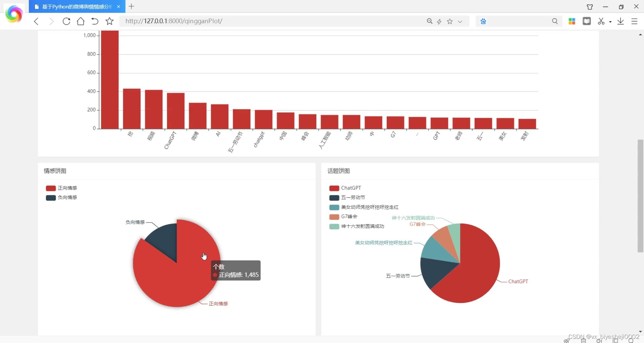Open the scissors screenshot tool
The image size is (644, 343).
tap(601, 21)
